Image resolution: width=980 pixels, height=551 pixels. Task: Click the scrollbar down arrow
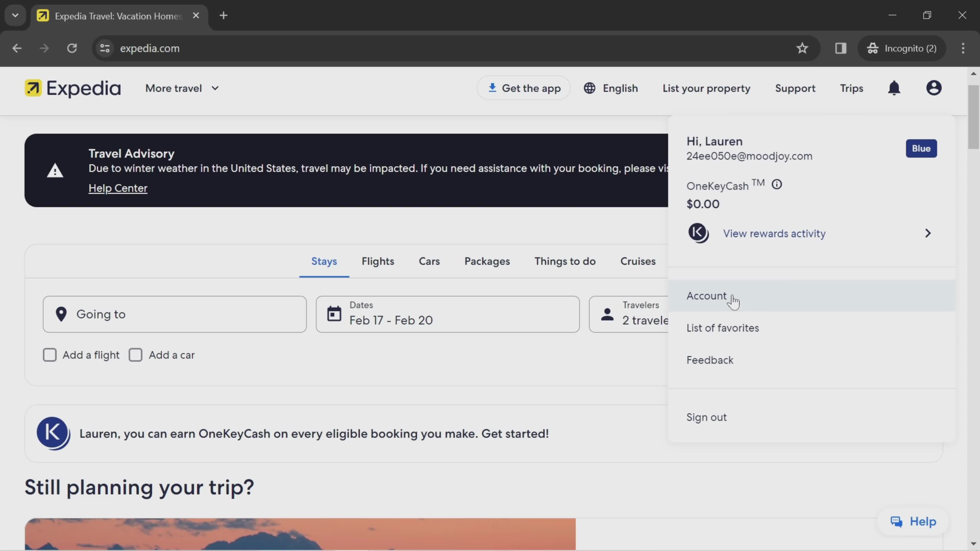[x=974, y=544]
